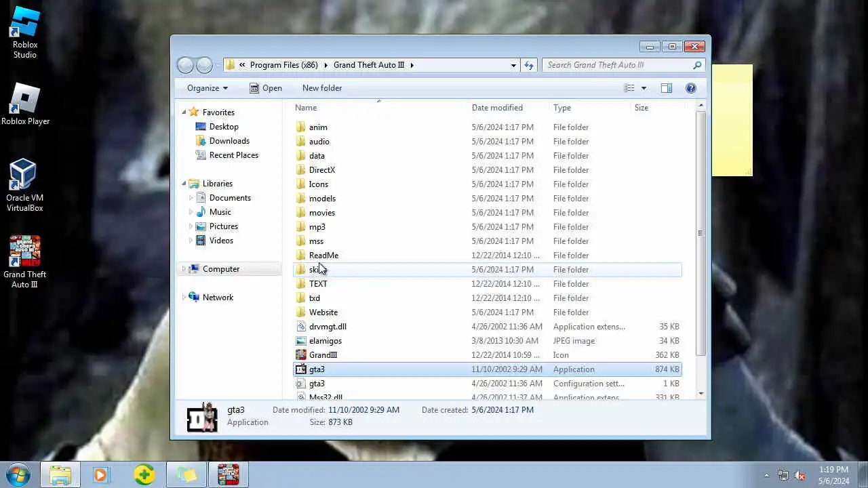Click the clock in the taskbar
This screenshot has height=488, width=868.
click(x=833, y=475)
